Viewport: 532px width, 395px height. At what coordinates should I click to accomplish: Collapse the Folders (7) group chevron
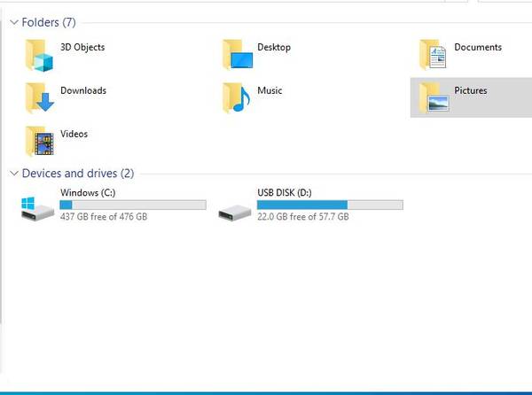(x=14, y=23)
